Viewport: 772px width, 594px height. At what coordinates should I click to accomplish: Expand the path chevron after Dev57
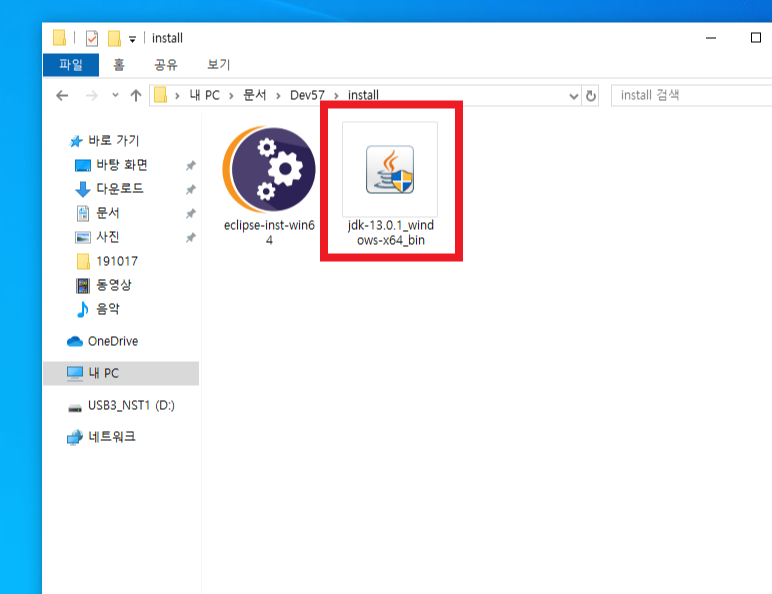tap(336, 96)
